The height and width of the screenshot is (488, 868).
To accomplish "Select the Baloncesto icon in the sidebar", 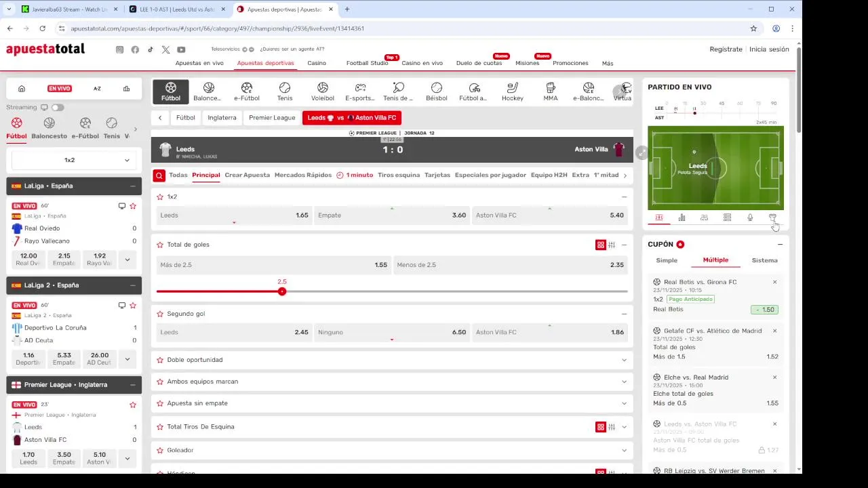I will tap(49, 123).
